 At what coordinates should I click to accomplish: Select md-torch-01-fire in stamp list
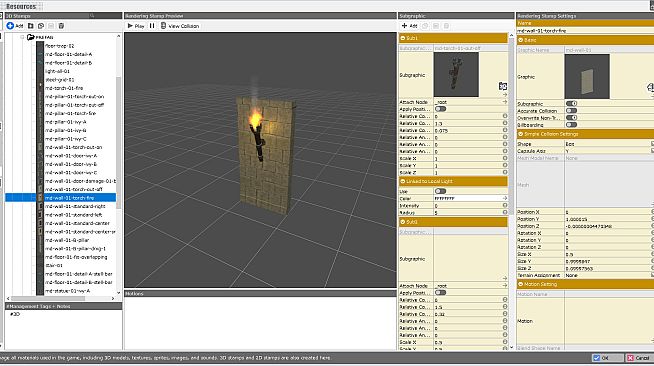[64, 88]
